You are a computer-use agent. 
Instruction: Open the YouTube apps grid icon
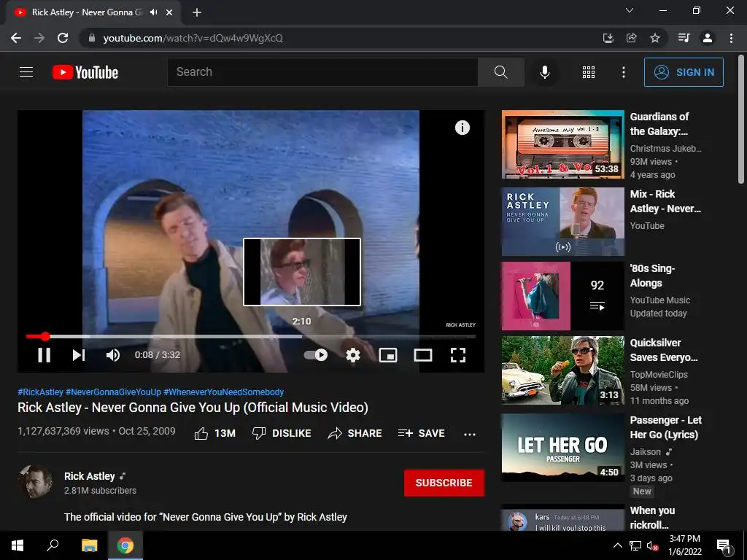tap(589, 72)
